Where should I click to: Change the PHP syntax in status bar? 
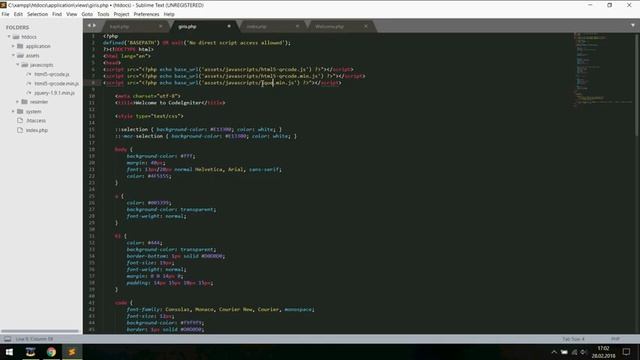pyautogui.click(x=615, y=339)
